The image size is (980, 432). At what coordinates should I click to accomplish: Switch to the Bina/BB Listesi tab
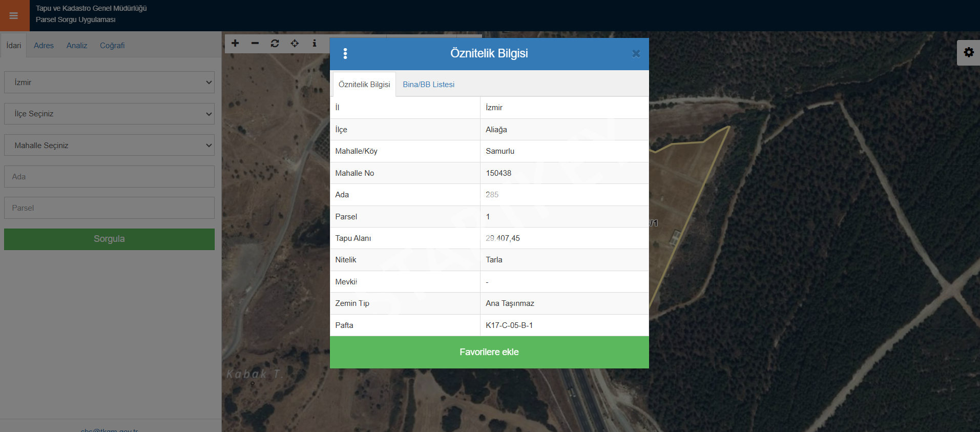tap(428, 85)
